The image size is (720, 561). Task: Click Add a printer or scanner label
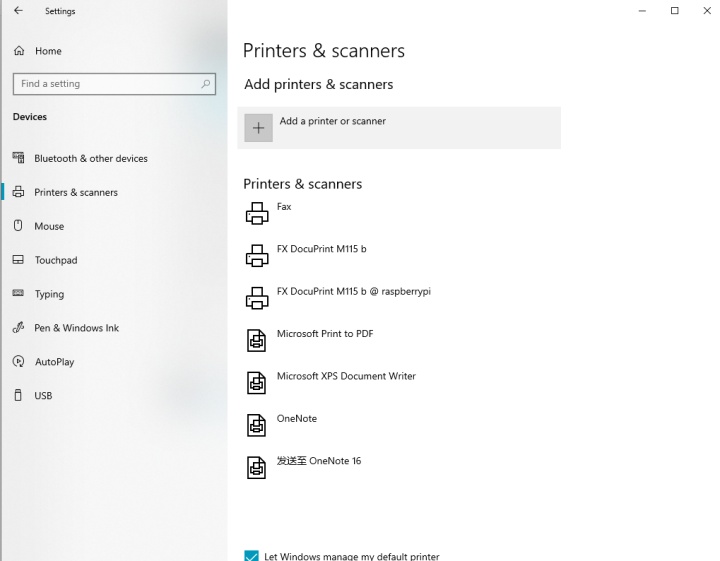[x=332, y=121]
